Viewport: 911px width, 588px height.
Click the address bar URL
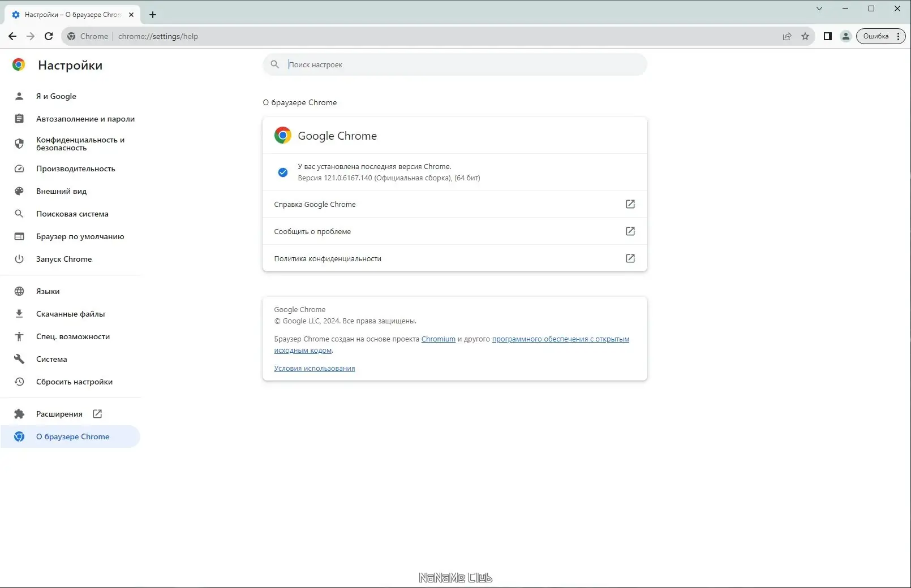click(158, 36)
